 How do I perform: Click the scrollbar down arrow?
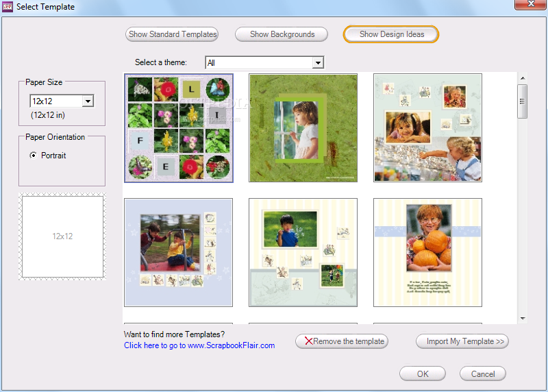click(x=523, y=318)
